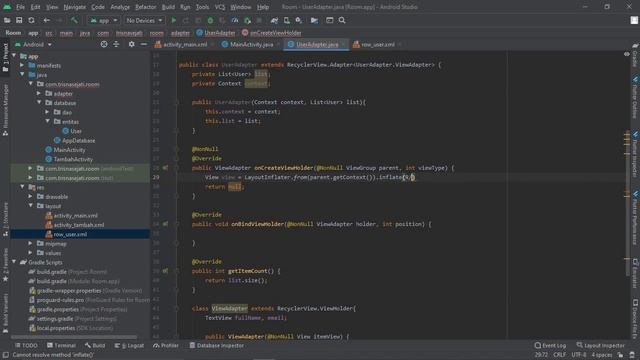Select AppDatabase in the project tree
Viewport: 640px width, 360px height.
point(75,140)
